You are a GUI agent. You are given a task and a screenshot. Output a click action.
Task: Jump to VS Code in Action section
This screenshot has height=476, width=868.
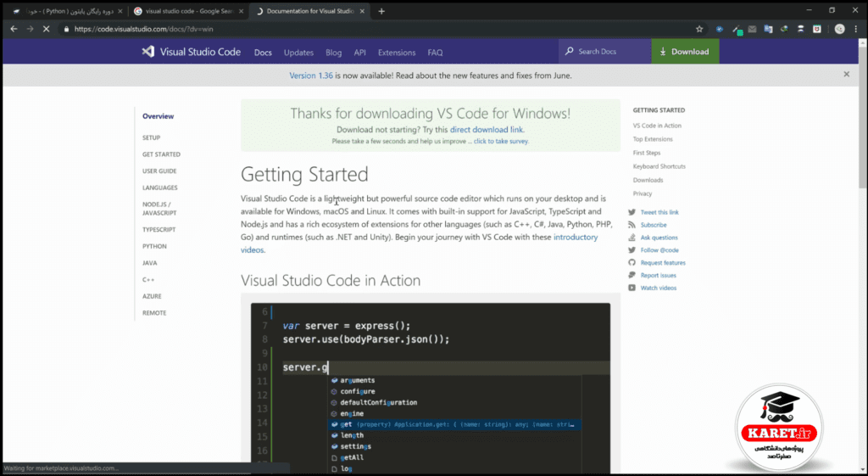(657, 126)
